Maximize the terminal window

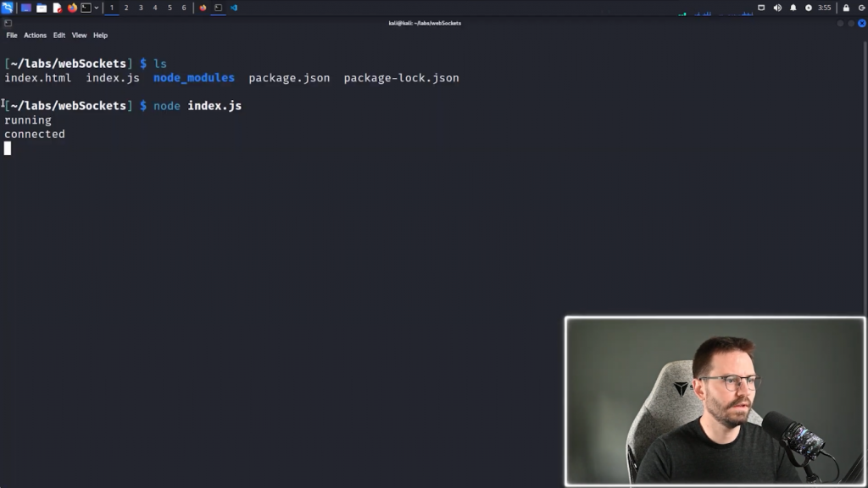[x=851, y=23]
